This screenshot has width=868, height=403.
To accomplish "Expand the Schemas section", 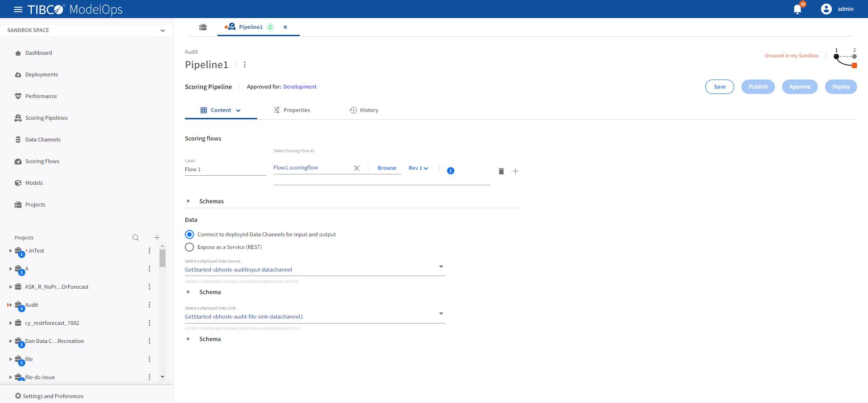I will (189, 201).
